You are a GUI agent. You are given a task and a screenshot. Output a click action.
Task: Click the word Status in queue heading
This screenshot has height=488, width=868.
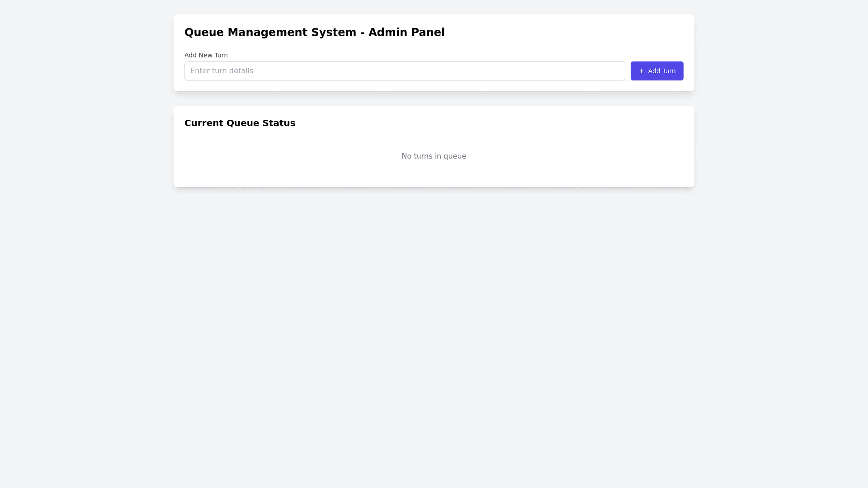279,123
